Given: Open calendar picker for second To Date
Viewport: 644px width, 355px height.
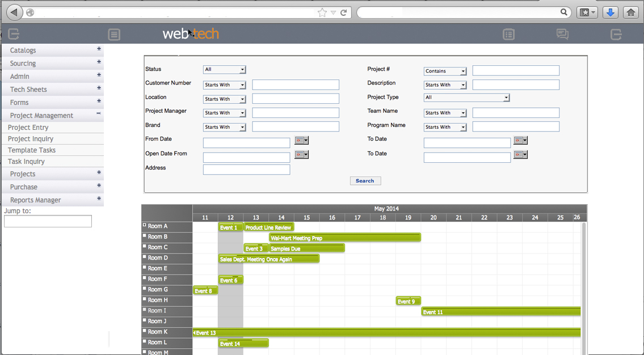Looking at the screenshot, I should (x=520, y=154).
